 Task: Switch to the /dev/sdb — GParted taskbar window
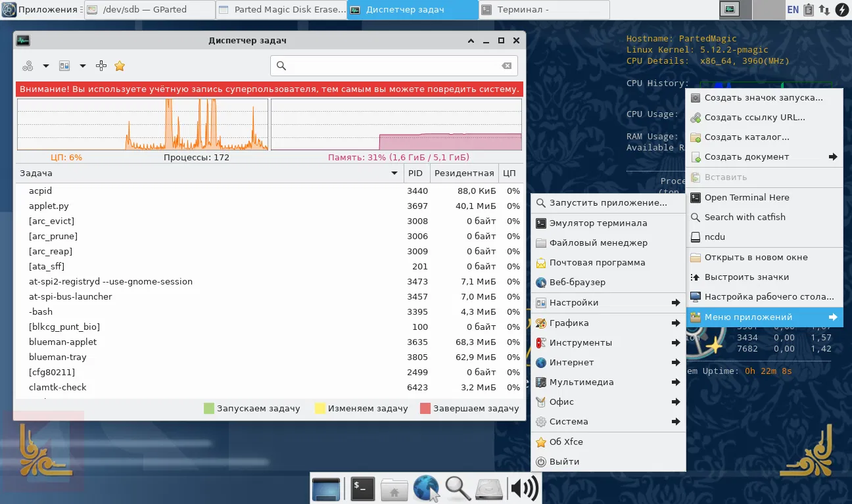coord(149,10)
